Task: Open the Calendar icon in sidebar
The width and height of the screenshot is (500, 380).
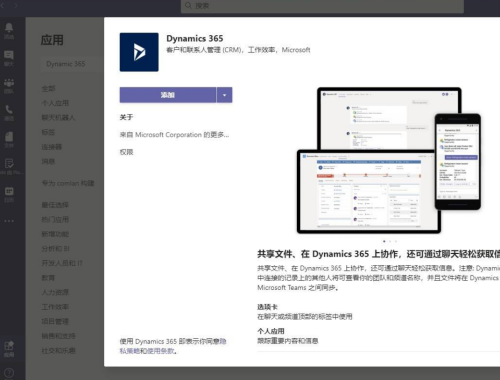Action: click(9, 191)
